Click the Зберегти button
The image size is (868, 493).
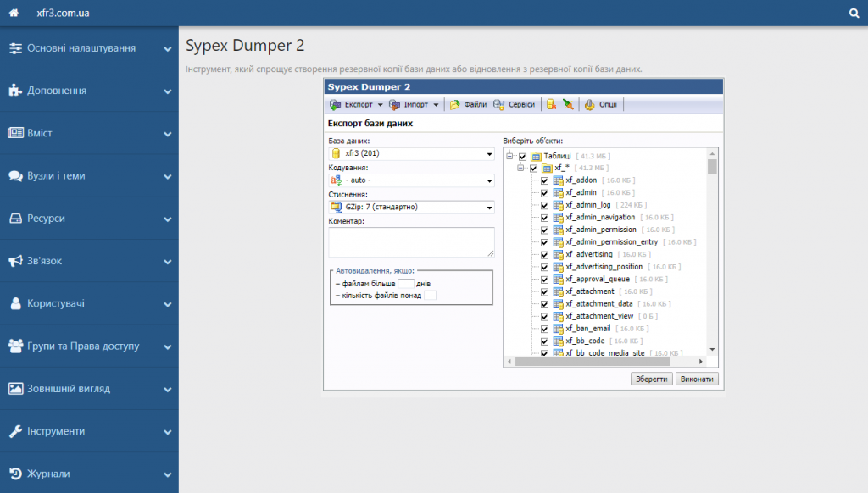pos(651,379)
